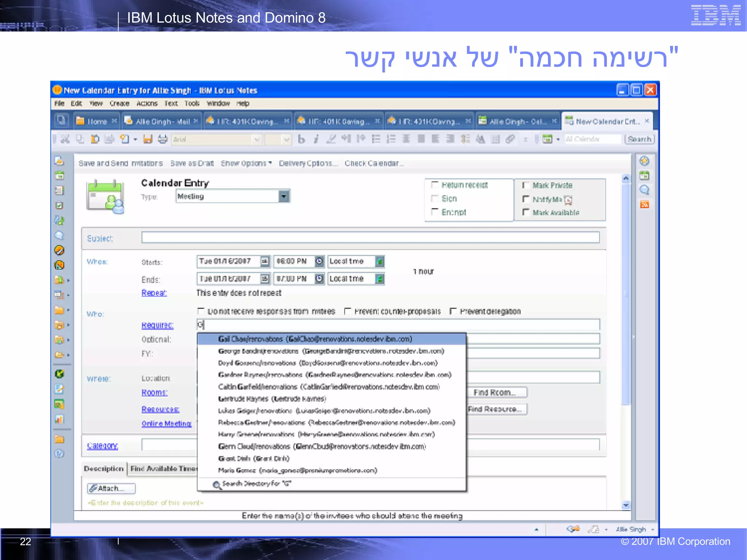
Task: Click in the Subject field
Action: tap(370, 237)
